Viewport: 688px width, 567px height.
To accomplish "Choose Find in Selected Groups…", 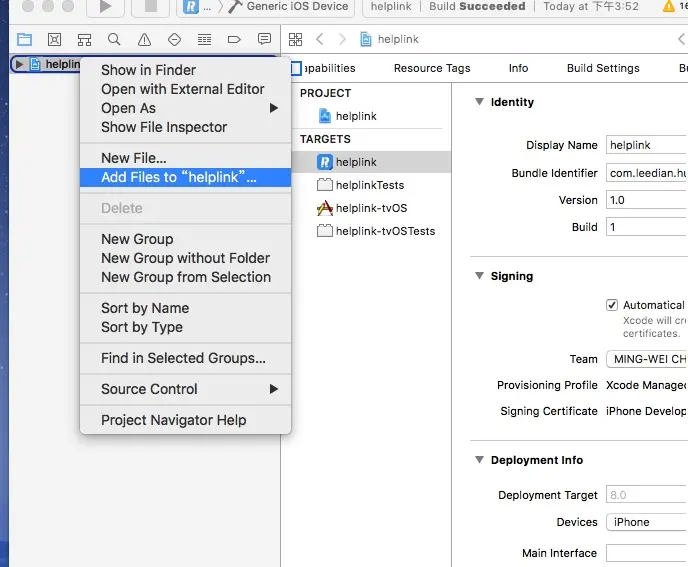I will pos(185,358).
